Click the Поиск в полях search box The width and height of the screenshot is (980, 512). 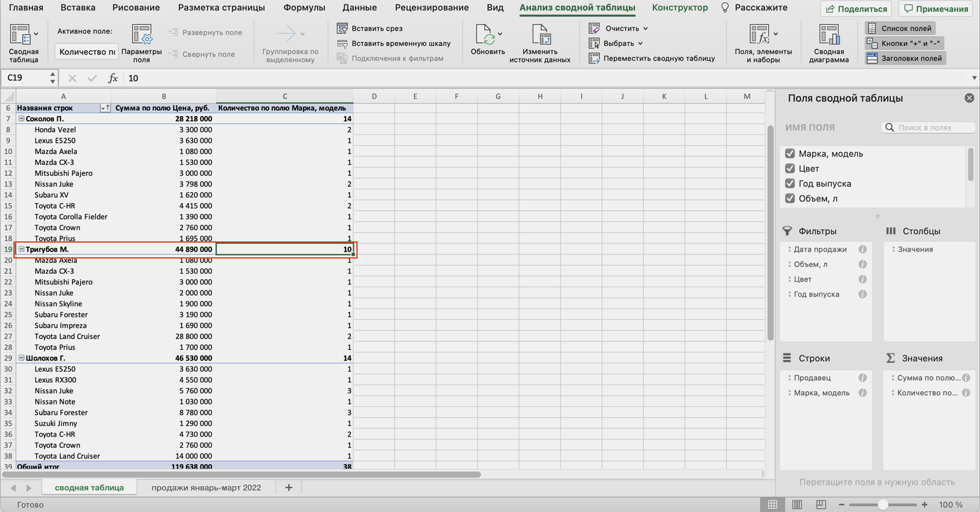click(934, 127)
